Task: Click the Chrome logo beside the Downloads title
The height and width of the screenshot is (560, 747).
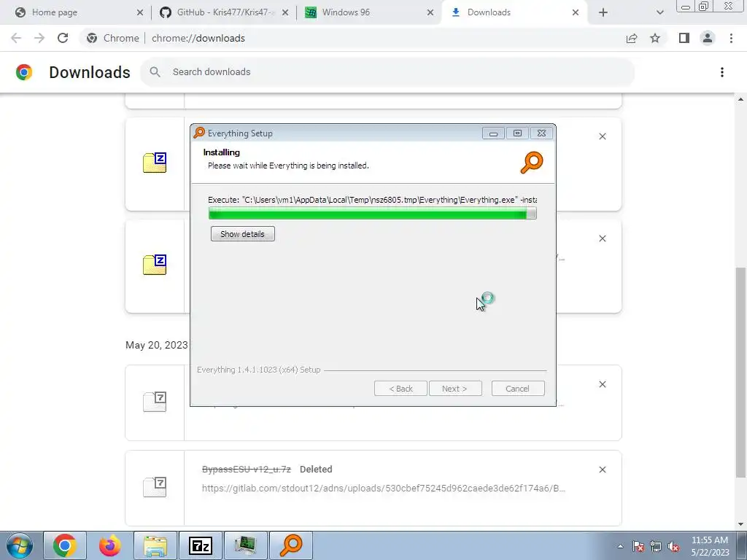Action: 24,72
